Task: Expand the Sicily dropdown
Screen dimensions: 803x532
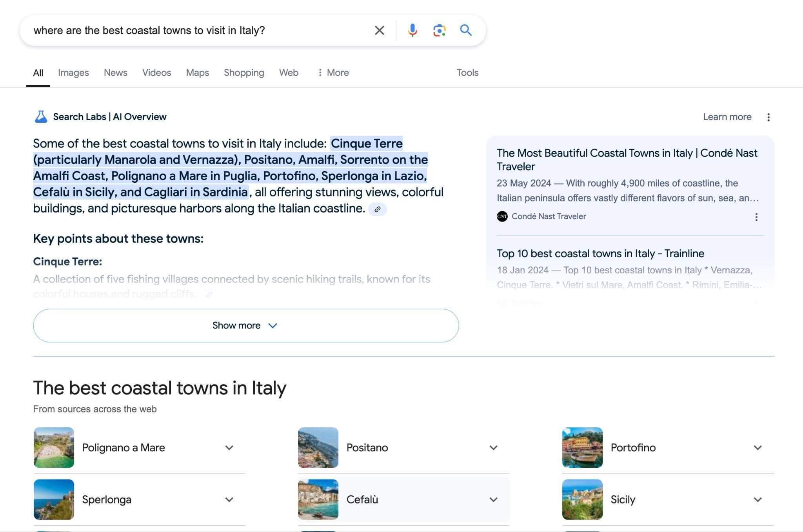Action: 757,499
